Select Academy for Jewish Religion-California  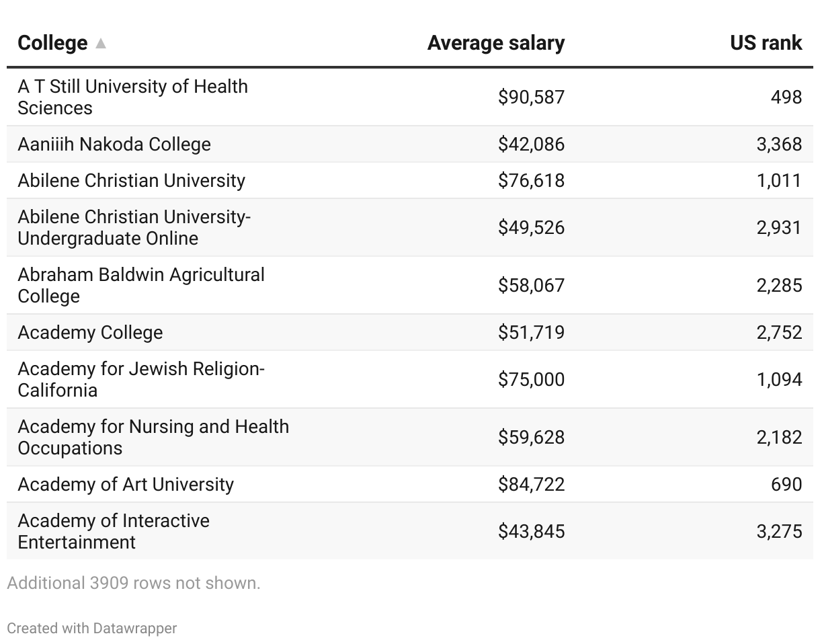[141, 379]
